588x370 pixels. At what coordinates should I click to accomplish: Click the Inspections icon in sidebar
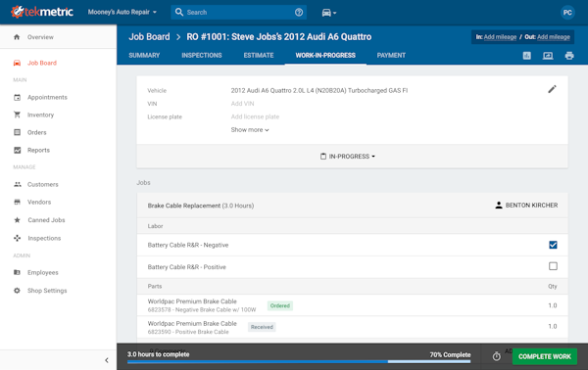(x=18, y=238)
